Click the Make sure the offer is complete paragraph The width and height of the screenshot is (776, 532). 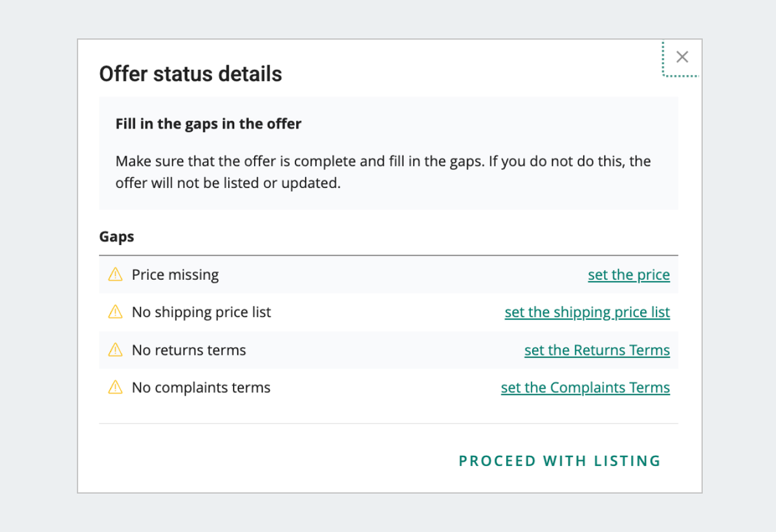[383, 172]
